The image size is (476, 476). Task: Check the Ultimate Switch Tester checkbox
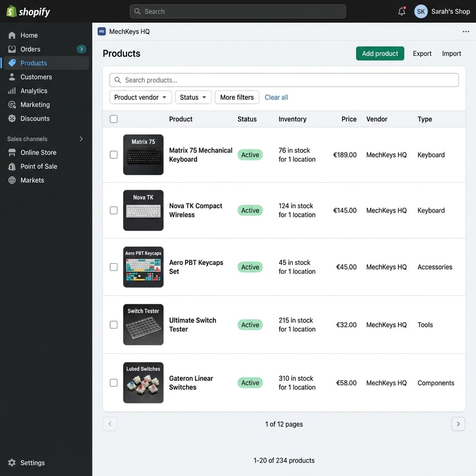[113, 324]
